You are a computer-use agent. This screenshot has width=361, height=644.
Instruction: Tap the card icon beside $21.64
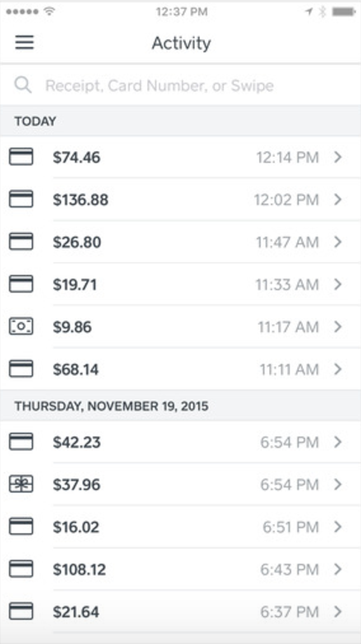21,612
